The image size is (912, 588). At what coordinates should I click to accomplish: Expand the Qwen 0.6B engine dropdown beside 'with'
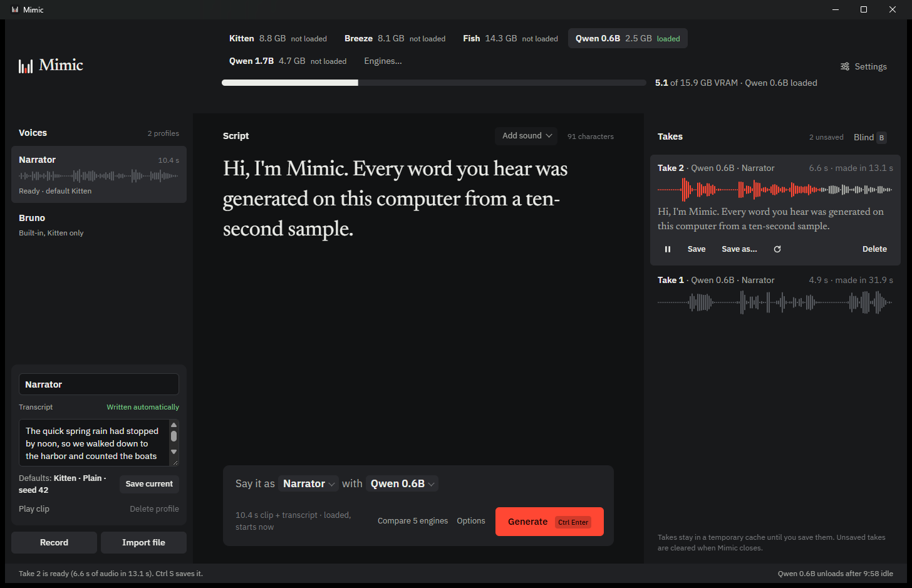(402, 484)
